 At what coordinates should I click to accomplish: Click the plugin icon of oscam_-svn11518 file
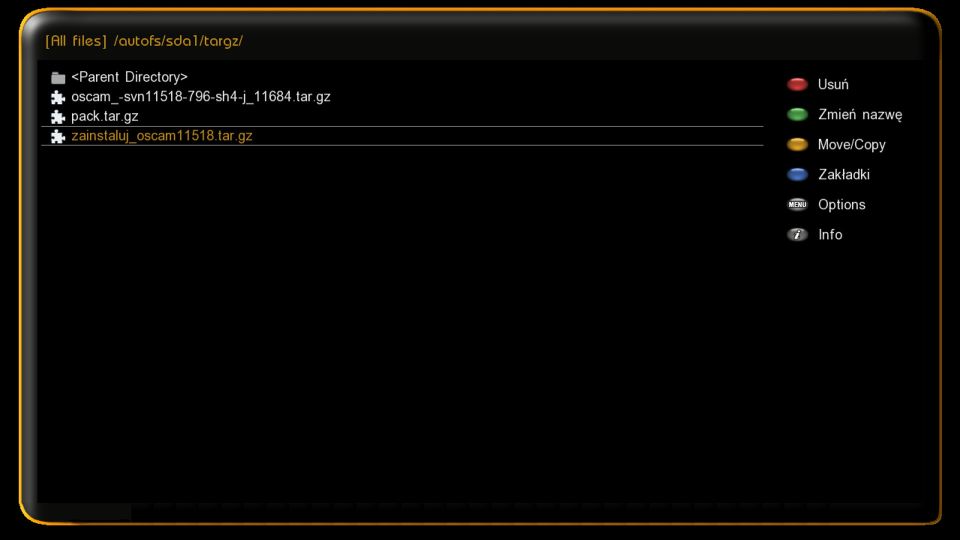[x=58, y=97]
